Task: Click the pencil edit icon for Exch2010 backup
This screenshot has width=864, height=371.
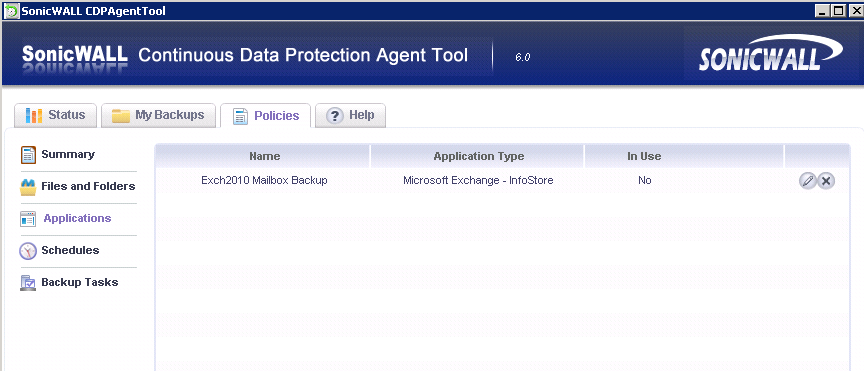Action: click(x=808, y=180)
